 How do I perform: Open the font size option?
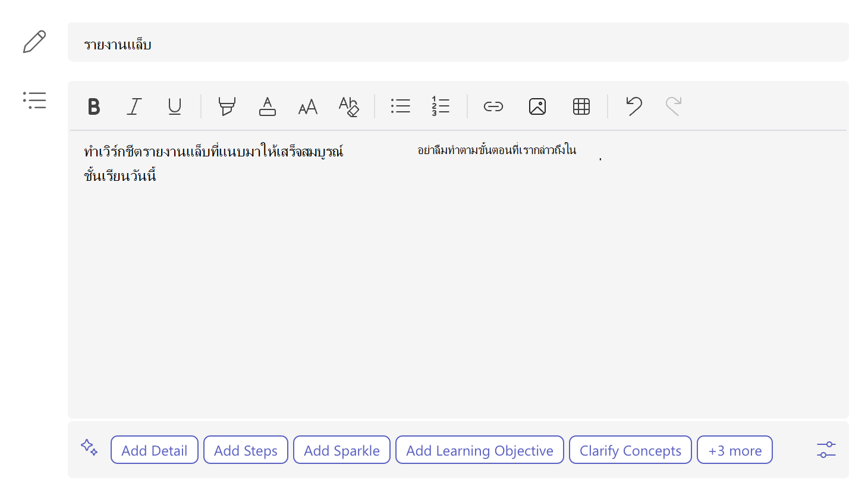pyautogui.click(x=308, y=107)
